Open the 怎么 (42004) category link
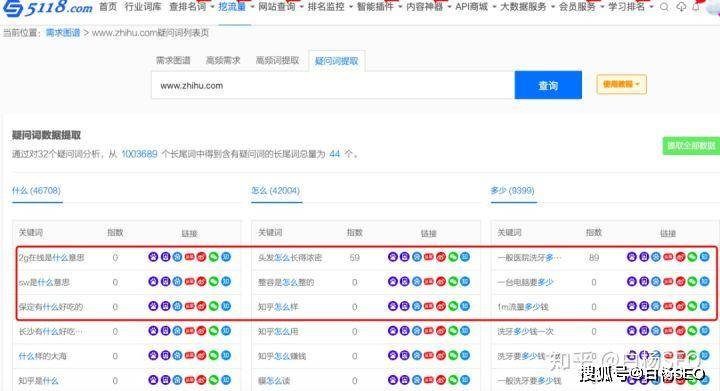720x391 pixels. tap(276, 190)
